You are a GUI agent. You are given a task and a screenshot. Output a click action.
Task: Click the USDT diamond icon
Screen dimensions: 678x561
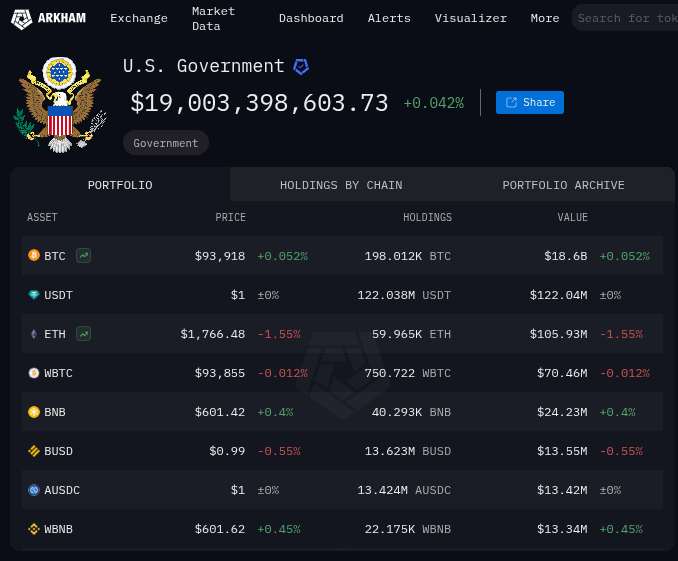point(34,295)
